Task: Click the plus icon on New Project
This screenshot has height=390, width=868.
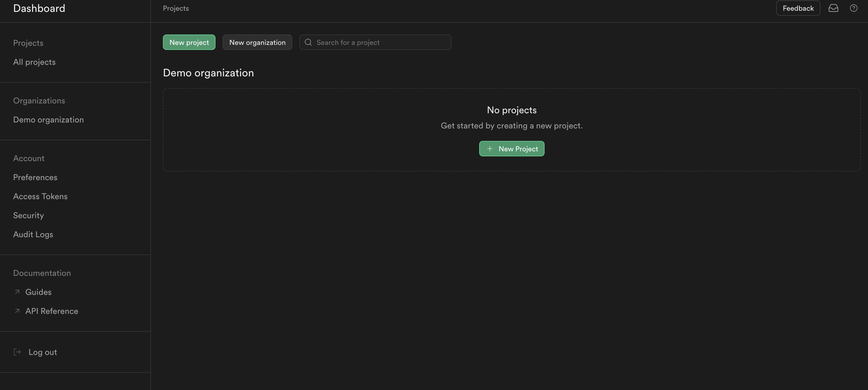Action: [490, 149]
